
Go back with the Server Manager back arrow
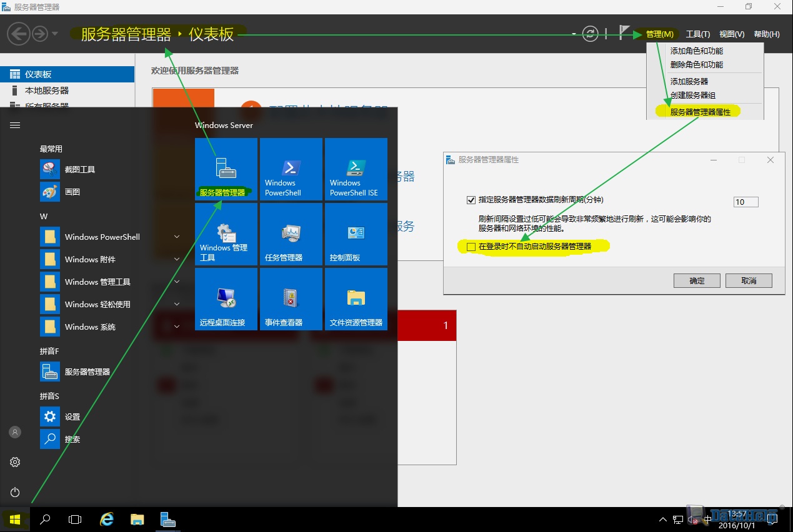19,33
